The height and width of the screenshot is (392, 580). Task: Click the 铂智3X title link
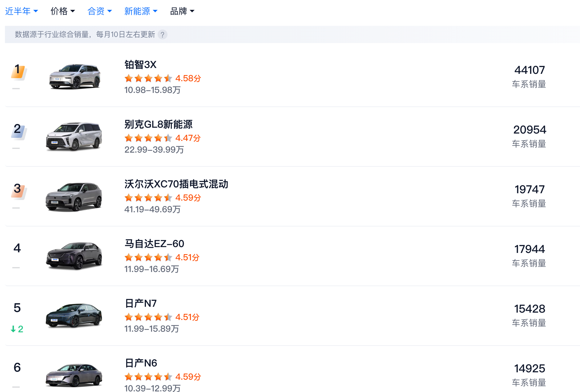click(140, 65)
